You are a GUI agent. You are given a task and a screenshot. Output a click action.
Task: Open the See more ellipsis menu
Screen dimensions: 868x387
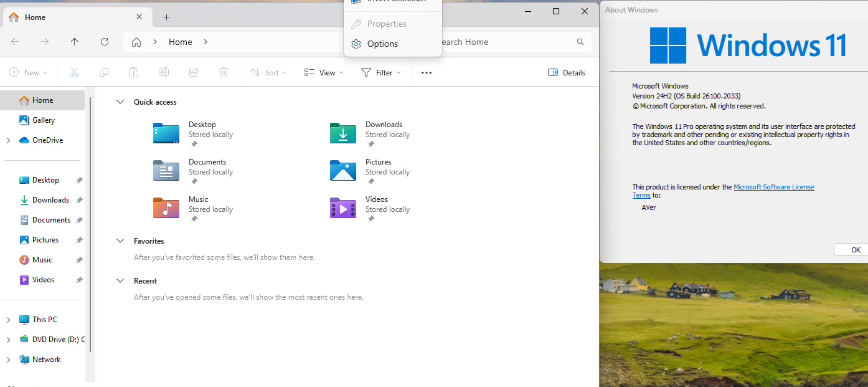[x=427, y=73]
